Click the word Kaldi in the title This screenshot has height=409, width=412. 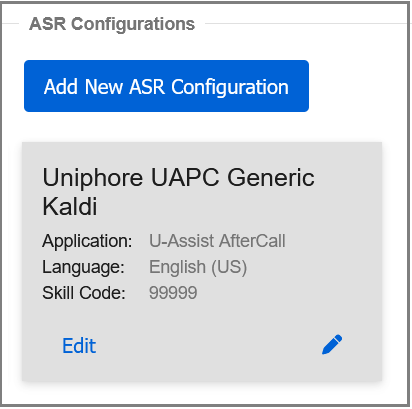pos(70,206)
